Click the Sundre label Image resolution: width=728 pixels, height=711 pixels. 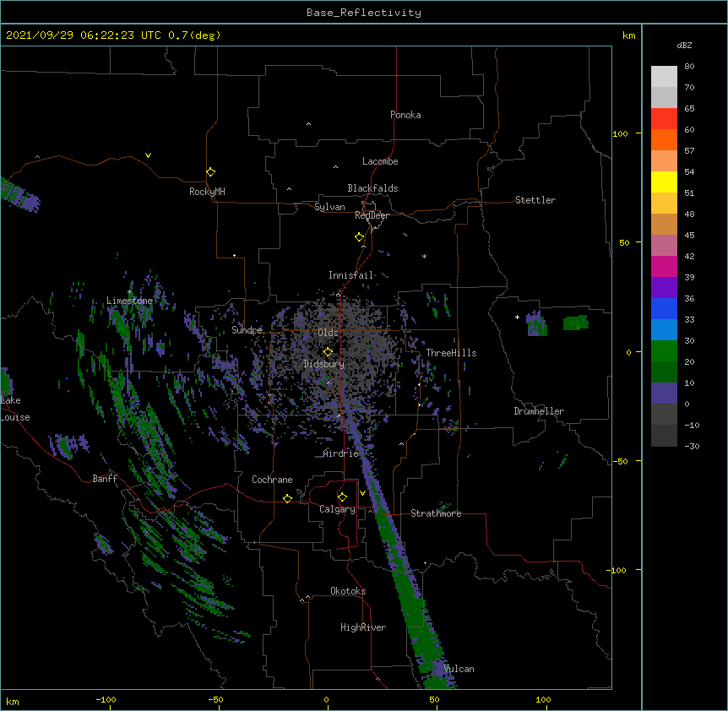point(247,330)
